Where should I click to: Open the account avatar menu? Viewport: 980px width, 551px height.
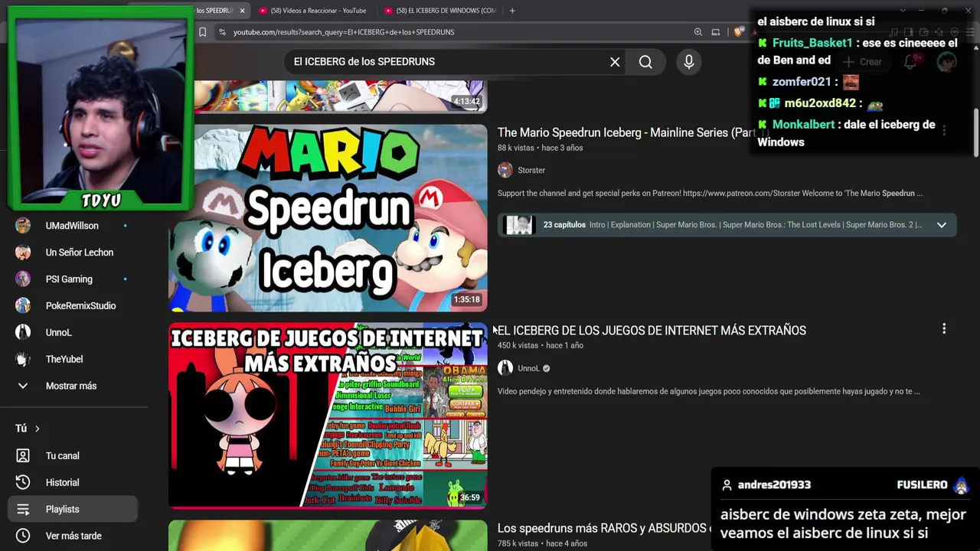(947, 62)
